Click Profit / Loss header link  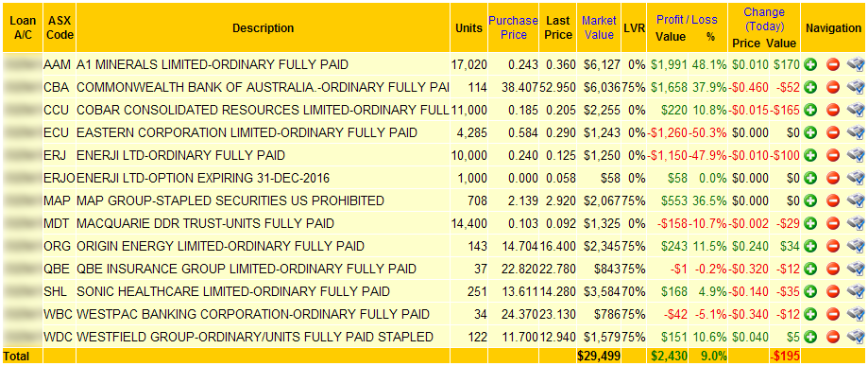click(x=687, y=20)
